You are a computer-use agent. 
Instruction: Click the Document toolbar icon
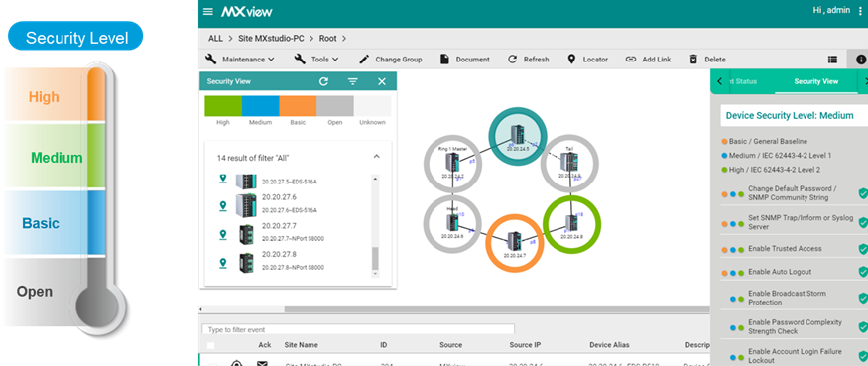[x=444, y=60]
